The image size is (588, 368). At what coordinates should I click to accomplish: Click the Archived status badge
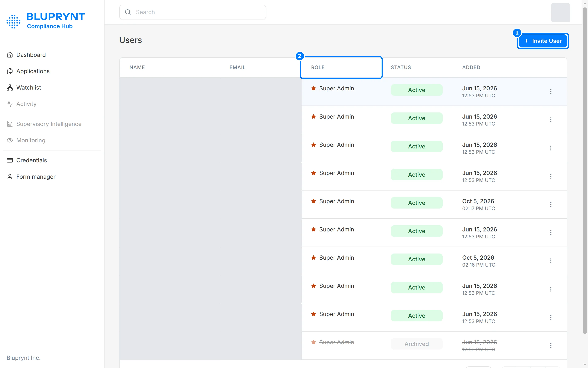click(416, 344)
